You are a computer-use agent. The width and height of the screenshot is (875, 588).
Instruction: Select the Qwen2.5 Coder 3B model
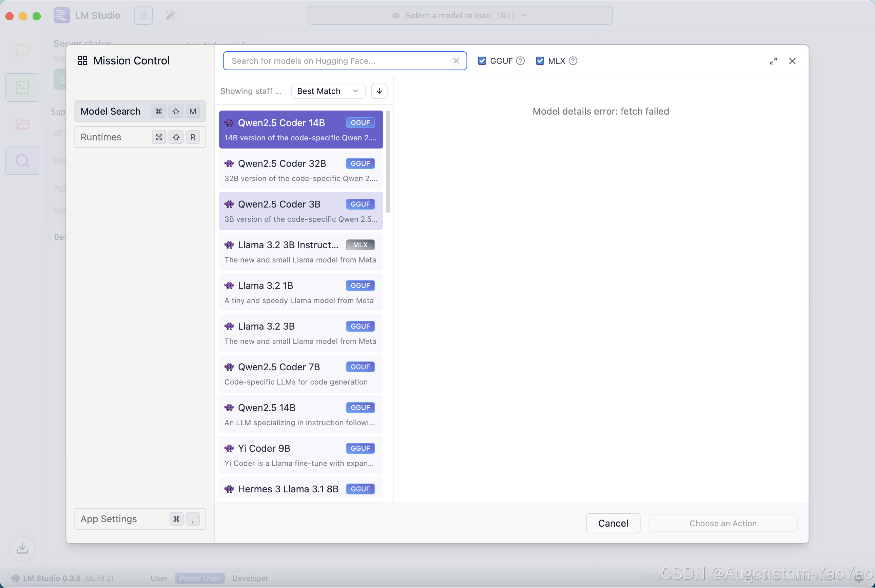point(301,211)
